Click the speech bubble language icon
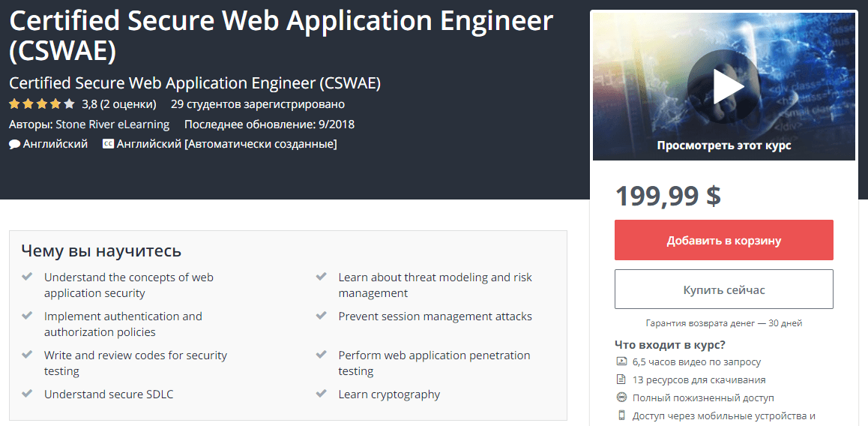Image resolution: width=868 pixels, height=426 pixels. 14,145
